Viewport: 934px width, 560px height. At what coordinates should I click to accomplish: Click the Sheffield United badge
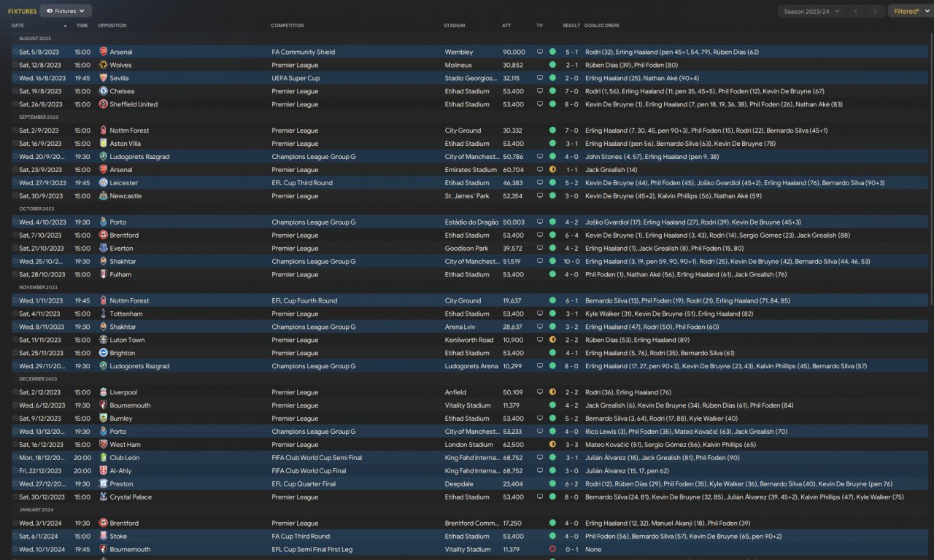pos(103,104)
